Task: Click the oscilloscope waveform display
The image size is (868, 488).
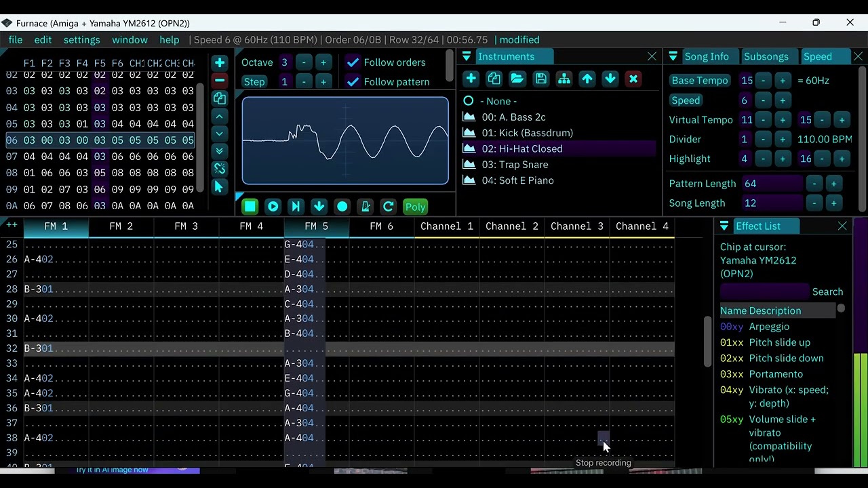Action: pos(345,141)
